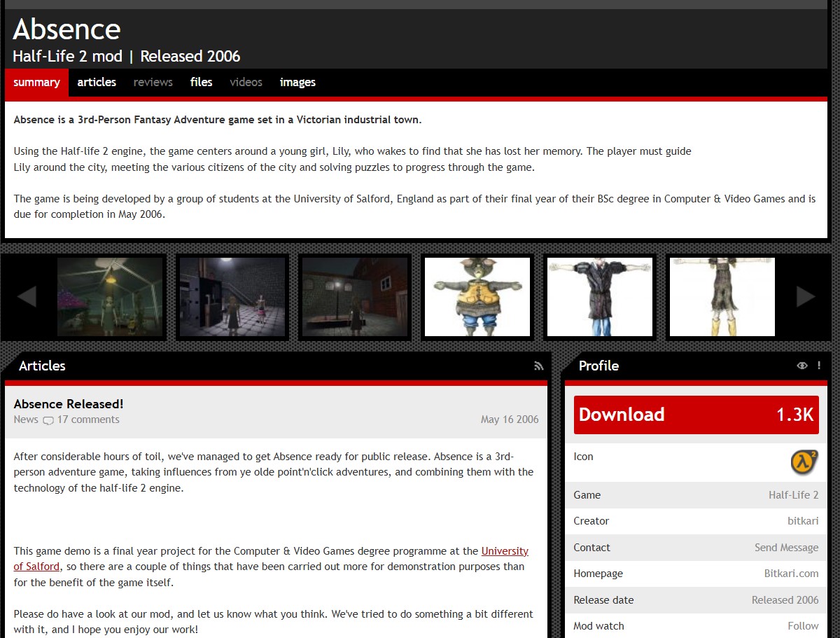Click the News category link
This screenshot has width=840, height=638.
[x=26, y=419]
